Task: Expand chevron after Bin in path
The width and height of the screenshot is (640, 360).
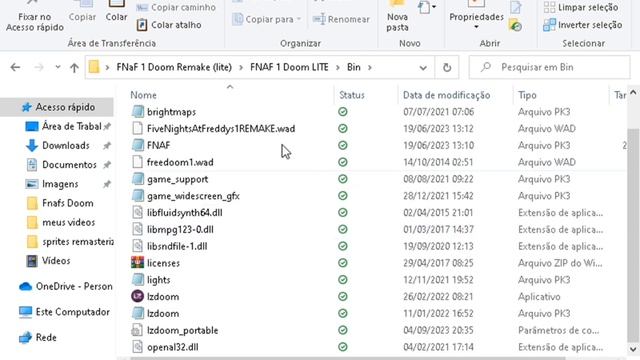Action: click(369, 67)
